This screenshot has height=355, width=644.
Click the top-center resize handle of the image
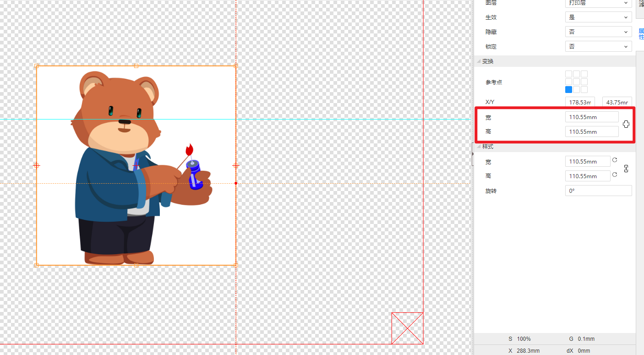(x=136, y=66)
